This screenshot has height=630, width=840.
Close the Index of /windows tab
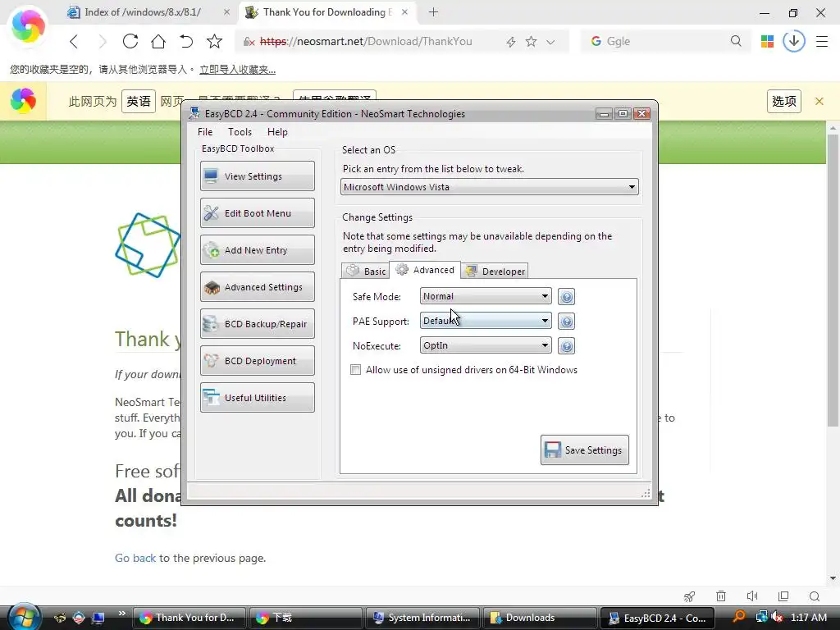226,11
